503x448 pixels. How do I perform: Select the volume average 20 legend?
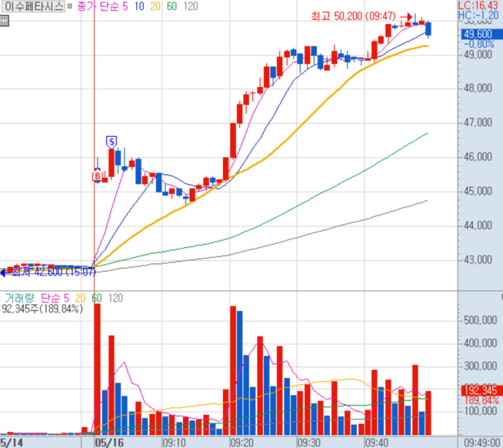(x=80, y=298)
